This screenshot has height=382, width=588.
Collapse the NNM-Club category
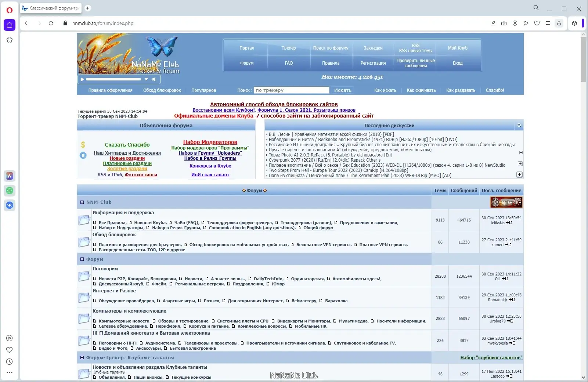point(82,202)
